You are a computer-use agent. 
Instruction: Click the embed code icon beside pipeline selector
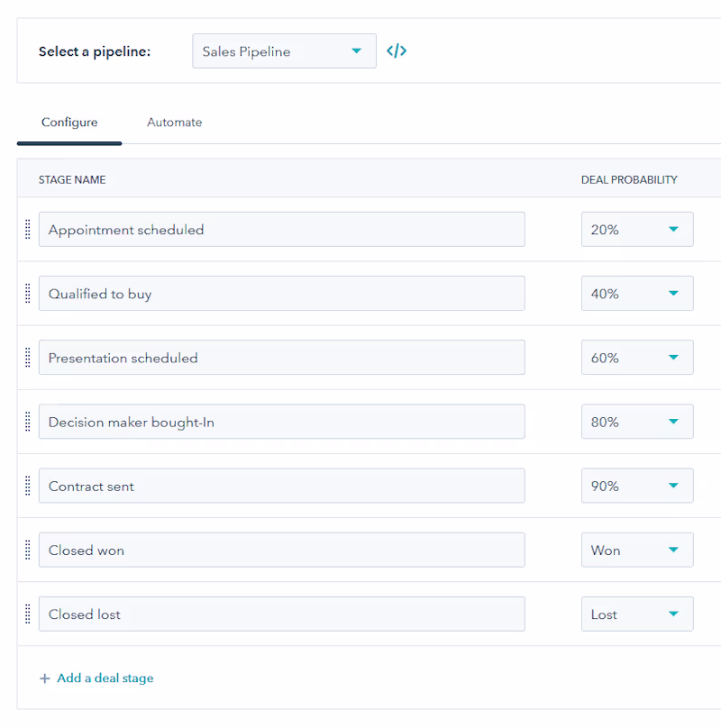point(397,51)
